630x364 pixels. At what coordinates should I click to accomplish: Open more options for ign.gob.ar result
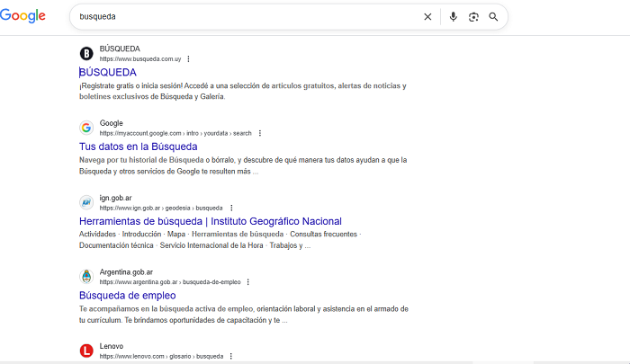pos(231,208)
